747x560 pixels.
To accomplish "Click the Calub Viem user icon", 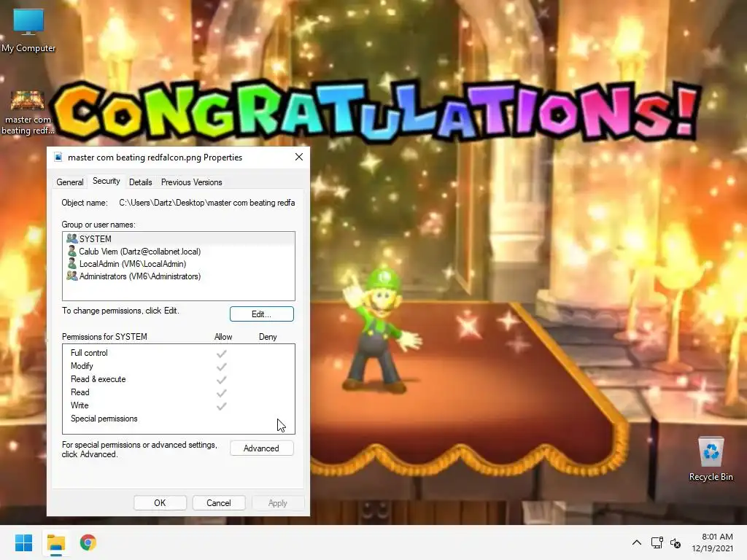I will point(72,251).
